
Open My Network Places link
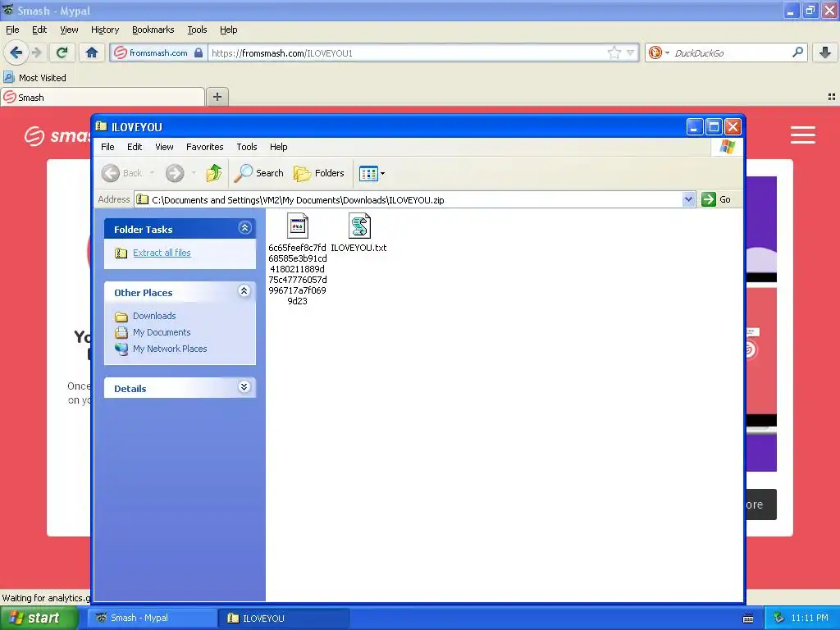tap(170, 348)
